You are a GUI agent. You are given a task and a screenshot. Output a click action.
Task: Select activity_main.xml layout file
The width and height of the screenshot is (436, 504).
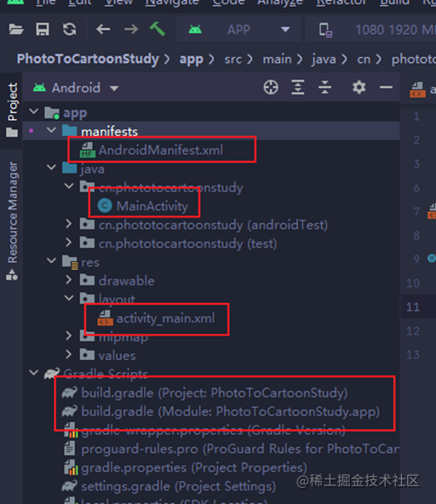[x=165, y=318]
